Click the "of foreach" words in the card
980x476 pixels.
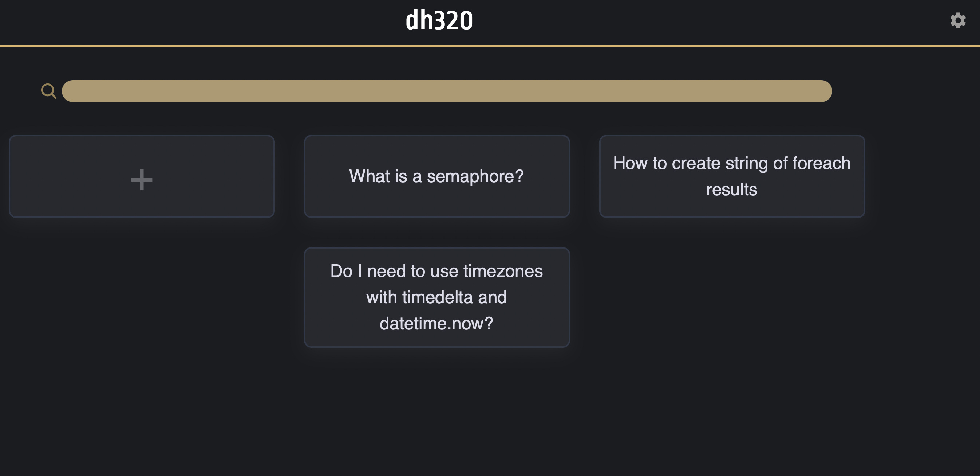[811, 163]
